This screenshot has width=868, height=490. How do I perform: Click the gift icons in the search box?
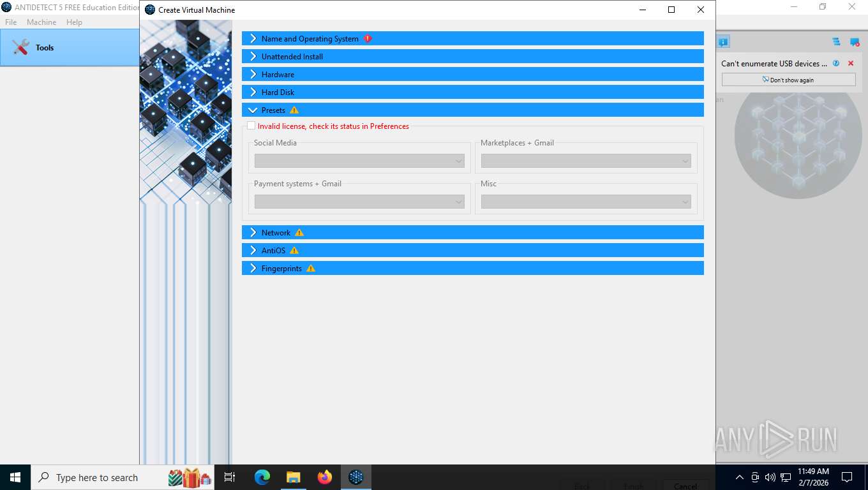click(x=190, y=477)
